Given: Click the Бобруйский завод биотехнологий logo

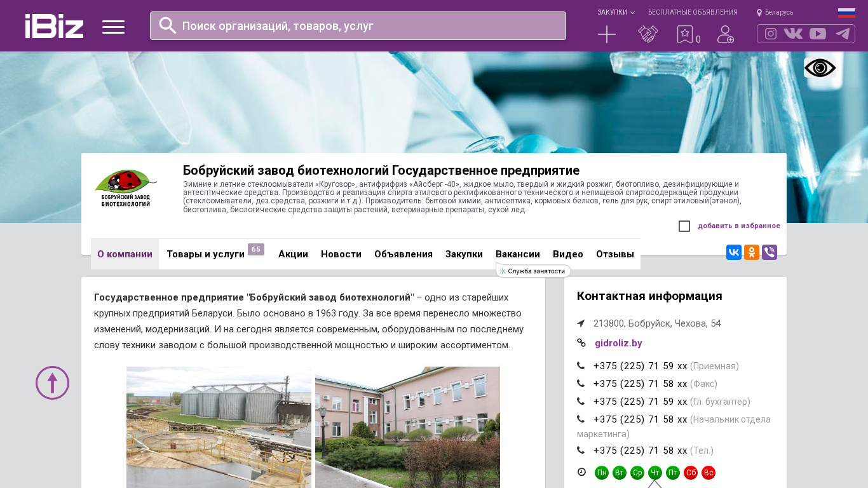Looking at the screenshot, I should coord(126,189).
